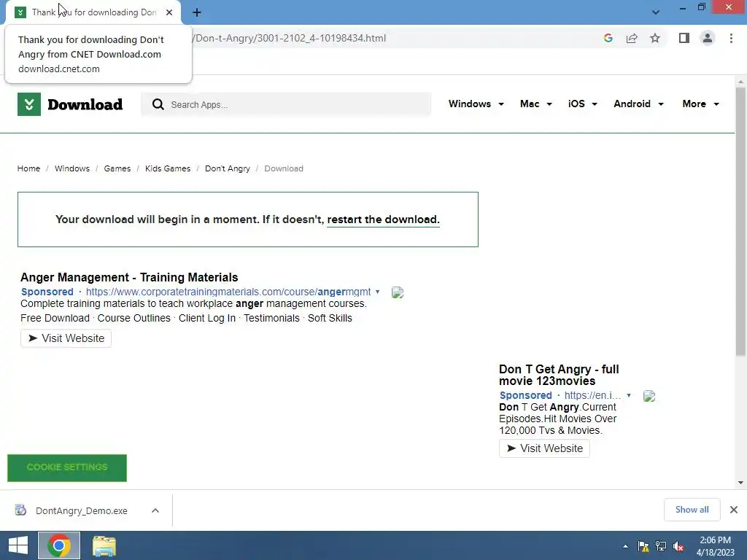The height and width of the screenshot is (560, 747).
Task: Go to Don't Angry breadcrumb
Action: pos(228,168)
